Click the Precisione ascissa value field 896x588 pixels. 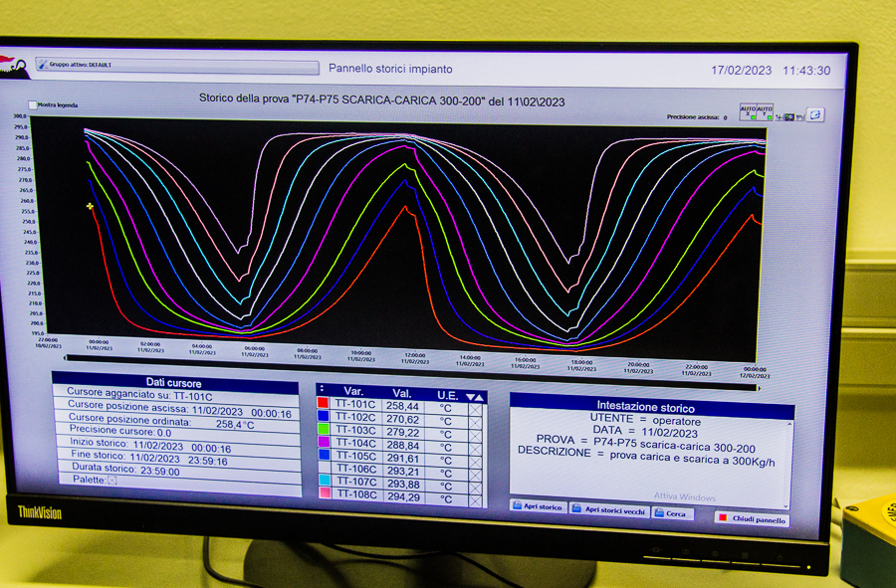pos(725,117)
